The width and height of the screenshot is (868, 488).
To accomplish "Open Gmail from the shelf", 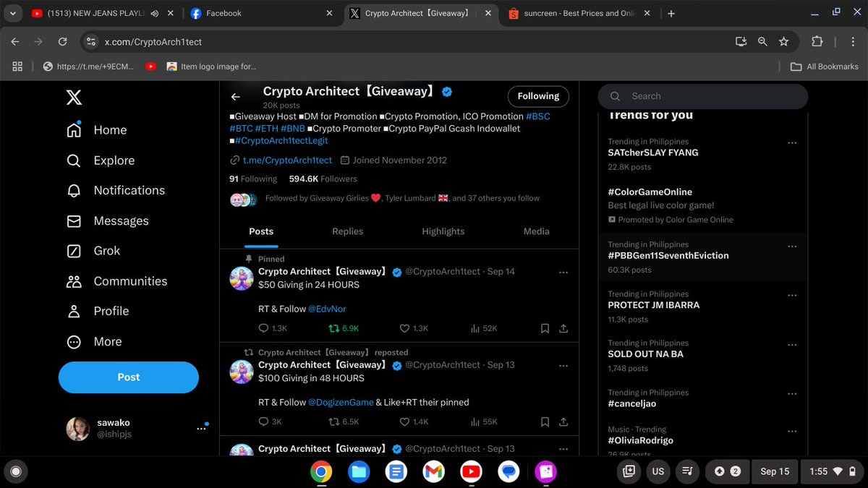I will pyautogui.click(x=433, y=471).
